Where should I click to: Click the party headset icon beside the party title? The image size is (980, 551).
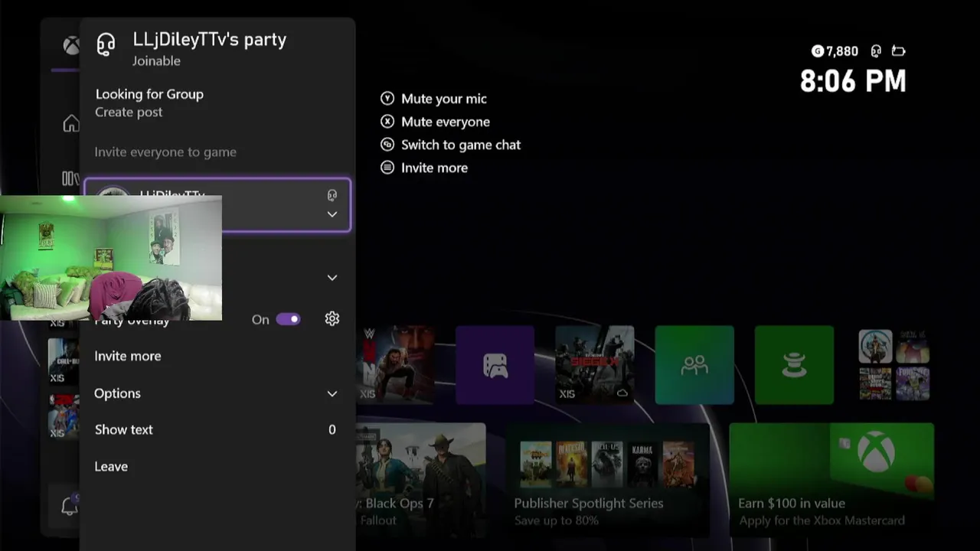click(x=106, y=44)
